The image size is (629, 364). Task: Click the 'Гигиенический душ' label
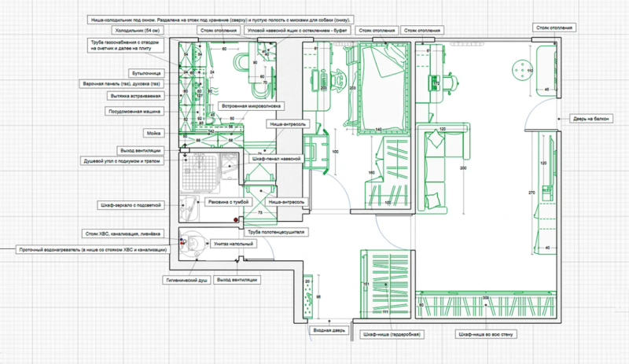click(184, 279)
